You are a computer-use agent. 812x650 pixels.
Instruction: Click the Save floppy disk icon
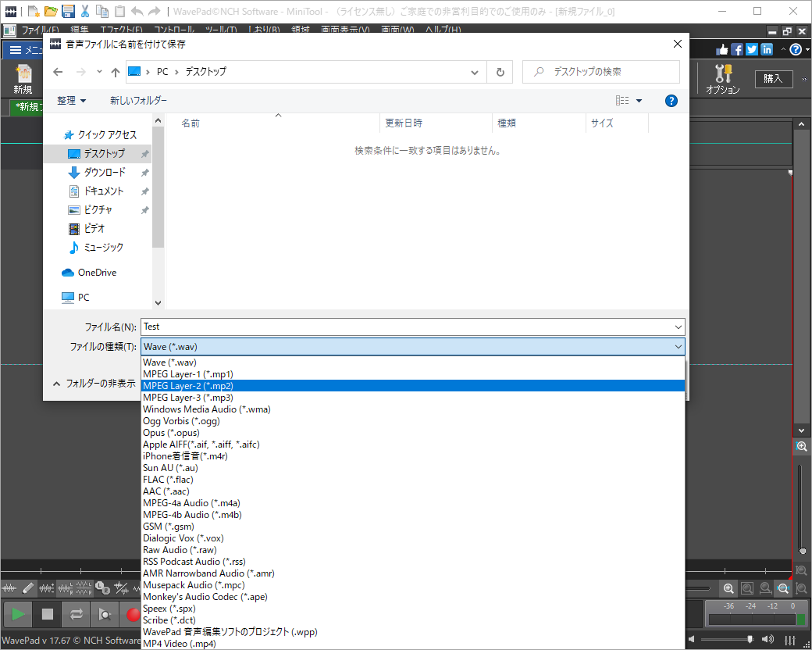(68, 11)
